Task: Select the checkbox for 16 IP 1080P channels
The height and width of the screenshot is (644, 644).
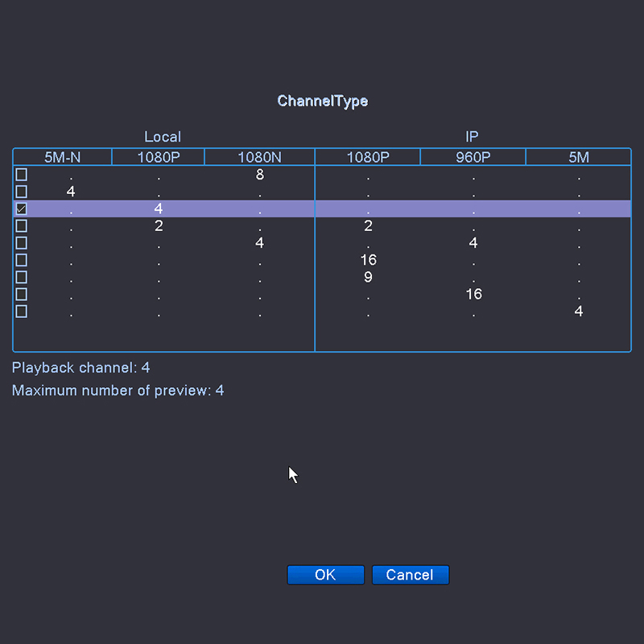Action: pos(22,260)
